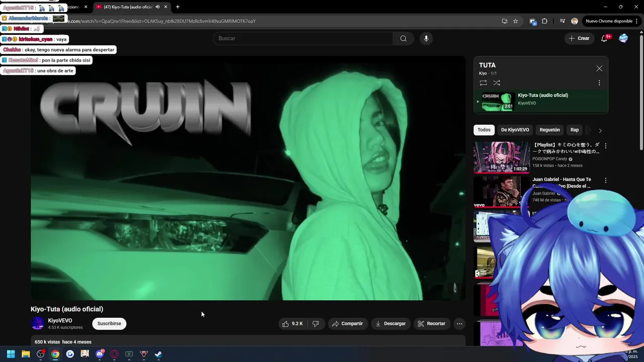Play Kiyo-Tuta item in the playlist panel
This screenshot has height=362, width=644.
(541, 102)
